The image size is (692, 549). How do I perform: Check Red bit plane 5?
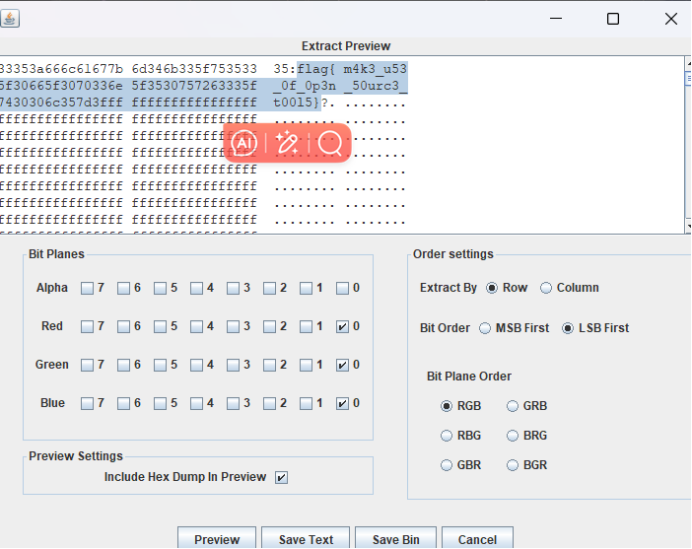pos(160,327)
